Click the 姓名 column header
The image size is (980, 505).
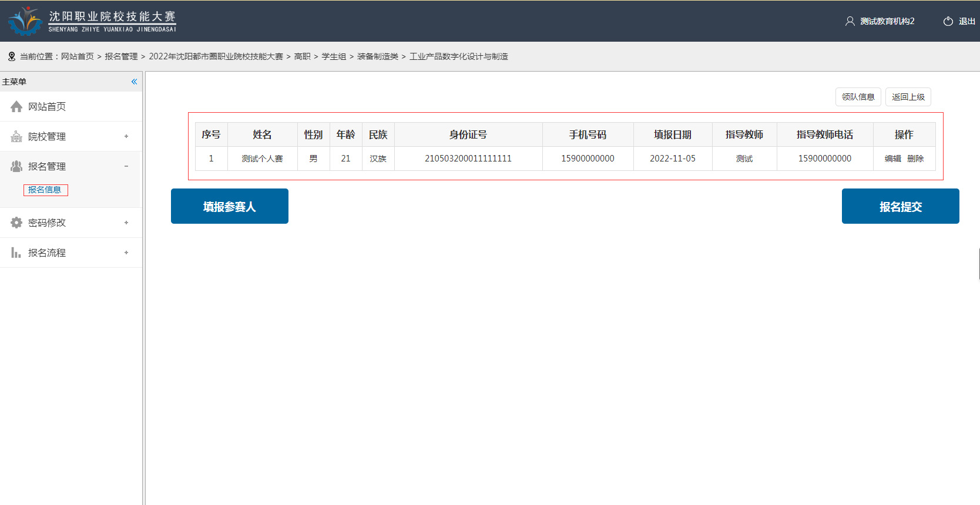point(262,134)
